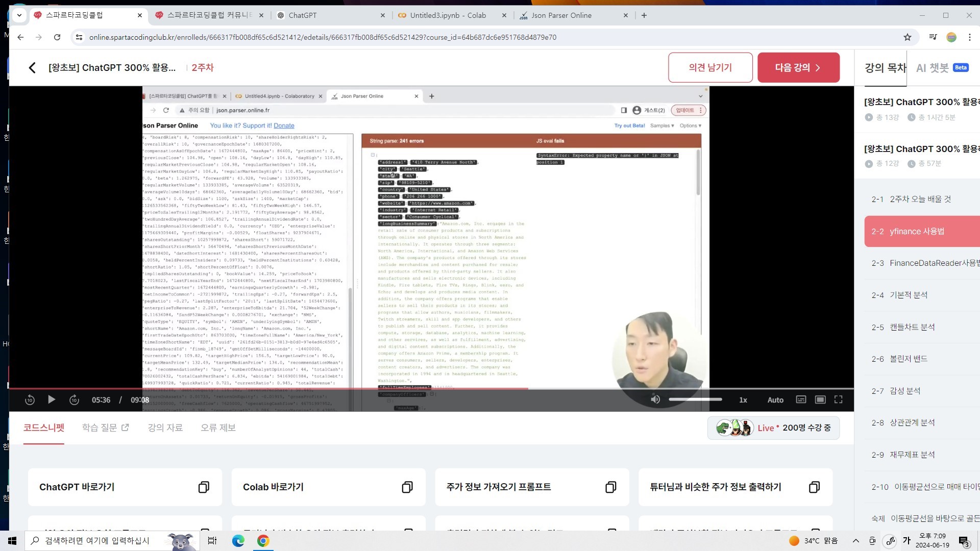Click the 의견 남기기 button

click(x=710, y=67)
